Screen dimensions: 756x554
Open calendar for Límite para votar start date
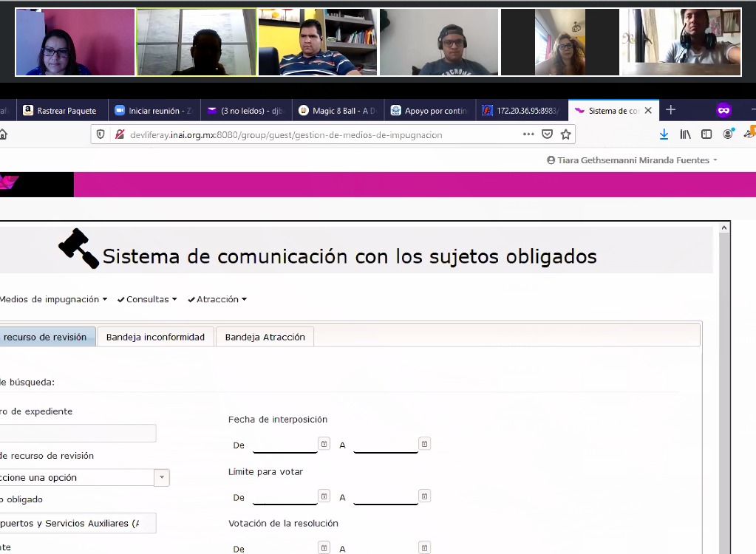(x=324, y=496)
